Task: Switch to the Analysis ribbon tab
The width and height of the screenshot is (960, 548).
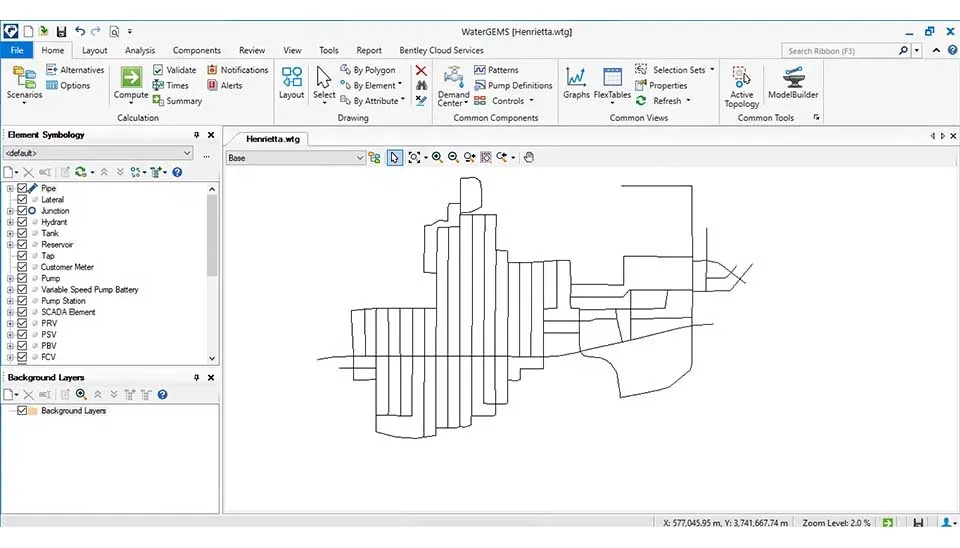Action: tap(140, 50)
